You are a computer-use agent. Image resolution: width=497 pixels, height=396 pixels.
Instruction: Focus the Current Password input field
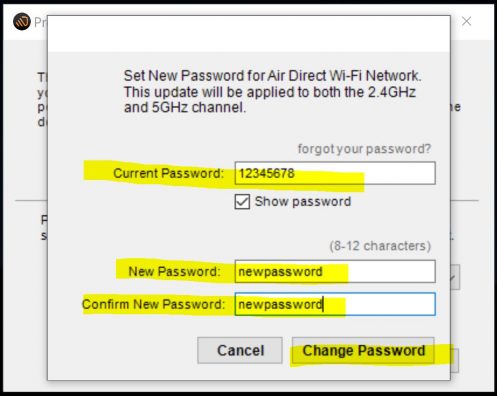point(335,173)
